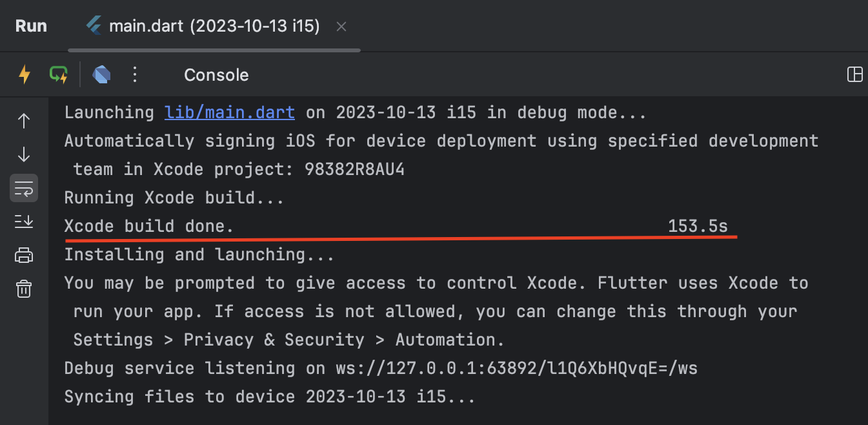
Task: Open the three-dot more actions menu
Action: tap(135, 75)
